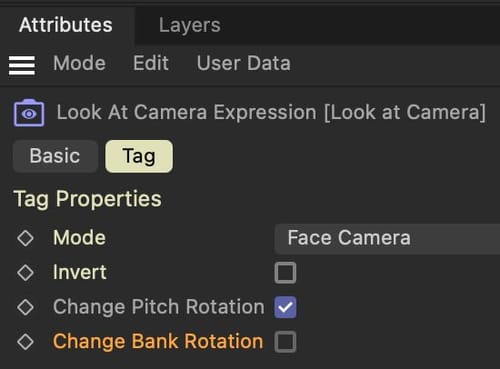Click the keyframe diamond beside Invert

coord(25,273)
